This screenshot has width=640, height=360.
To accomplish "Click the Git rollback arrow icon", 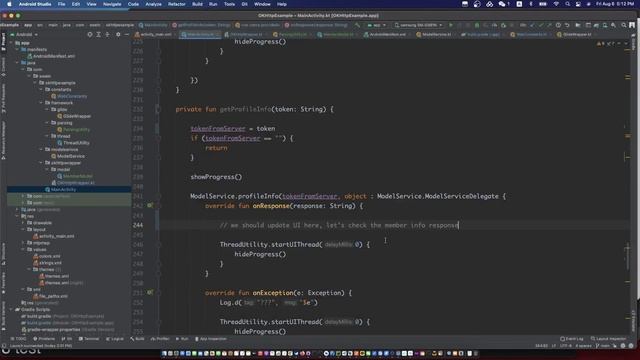I will [567, 25].
